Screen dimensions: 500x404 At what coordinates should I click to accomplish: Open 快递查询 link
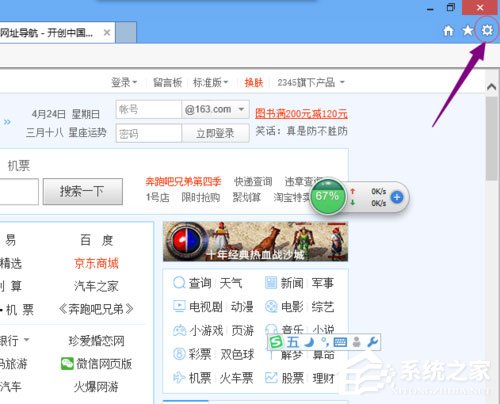coord(253,182)
